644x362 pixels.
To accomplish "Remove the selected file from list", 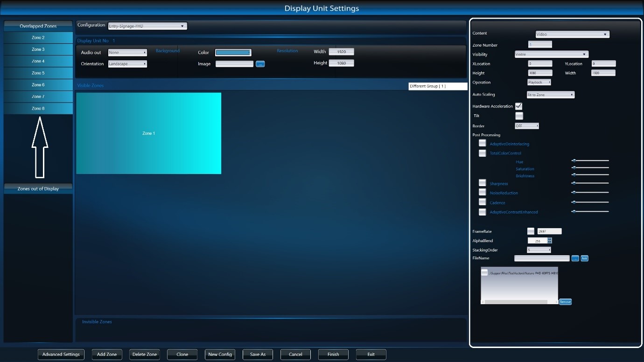I will pos(565,302).
